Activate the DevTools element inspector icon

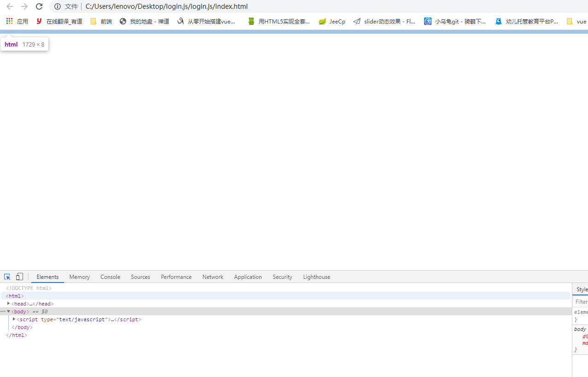pos(7,277)
